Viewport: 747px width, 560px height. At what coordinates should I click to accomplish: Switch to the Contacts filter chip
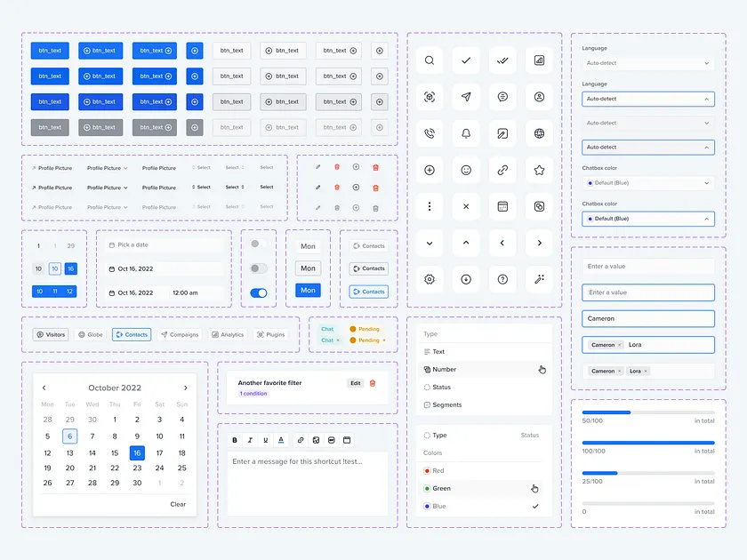[132, 334]
